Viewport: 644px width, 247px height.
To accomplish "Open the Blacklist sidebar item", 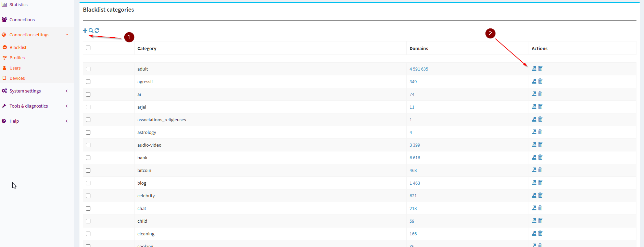I will (18, 47).
